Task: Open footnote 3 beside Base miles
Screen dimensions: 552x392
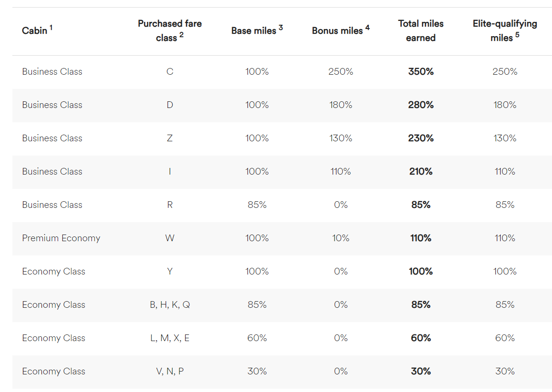Action: tap(281, 28)
